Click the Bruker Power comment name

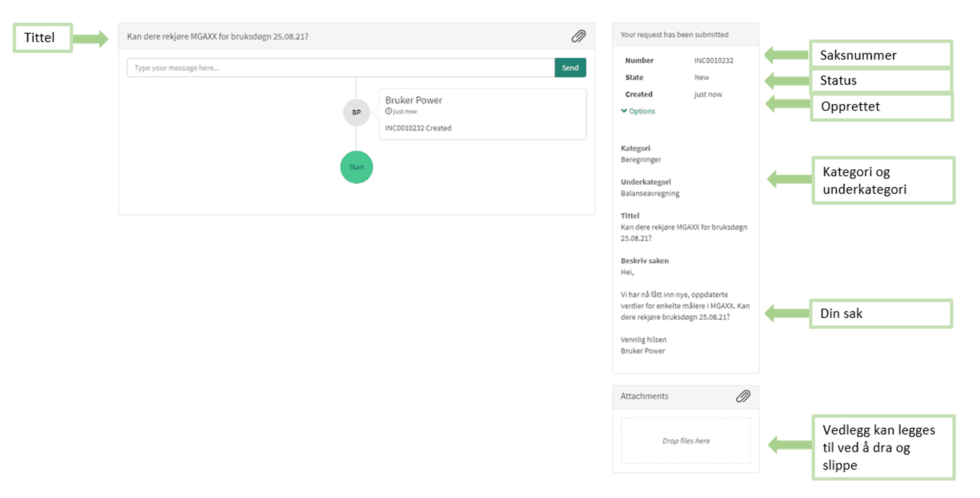tap(413, 100)
